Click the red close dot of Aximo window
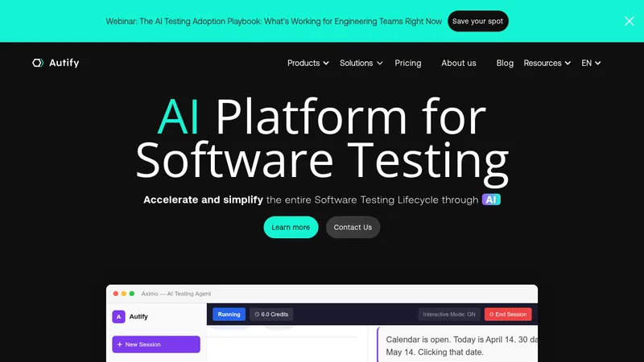644x362 pixels. pos(116,294)
